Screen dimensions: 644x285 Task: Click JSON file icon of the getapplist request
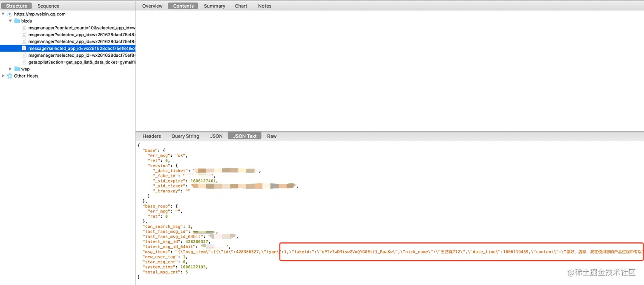click(x=24, y=62)
